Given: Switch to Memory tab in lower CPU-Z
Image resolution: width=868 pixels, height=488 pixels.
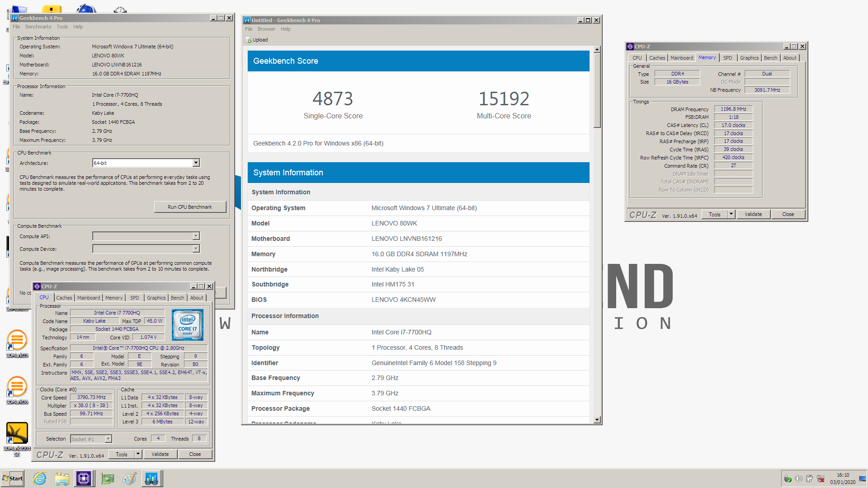Looking at the screenshot, I should click(x=114, y=298).
